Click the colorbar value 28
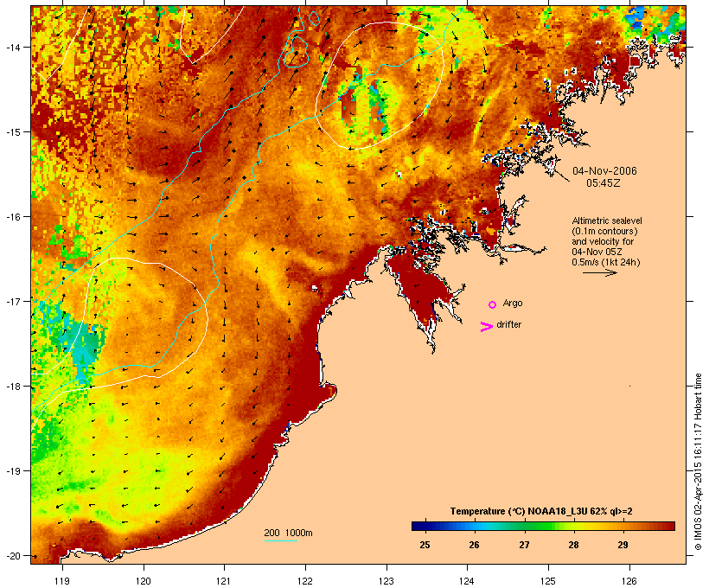 [x=573, y=545]
